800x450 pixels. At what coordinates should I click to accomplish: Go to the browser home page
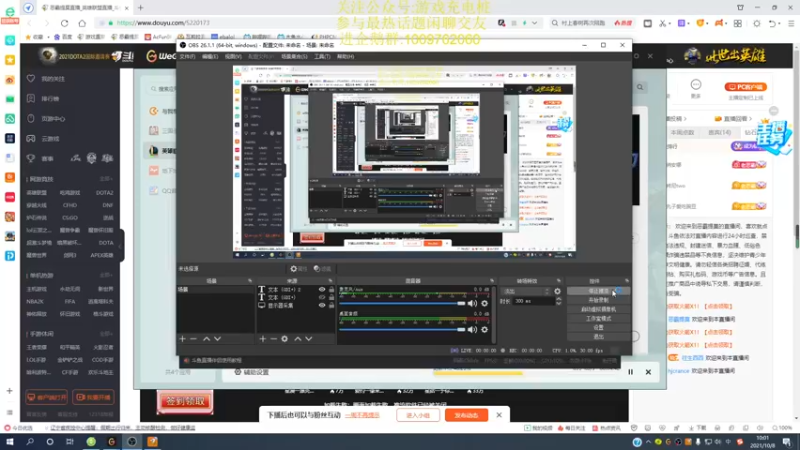point(82,23)
